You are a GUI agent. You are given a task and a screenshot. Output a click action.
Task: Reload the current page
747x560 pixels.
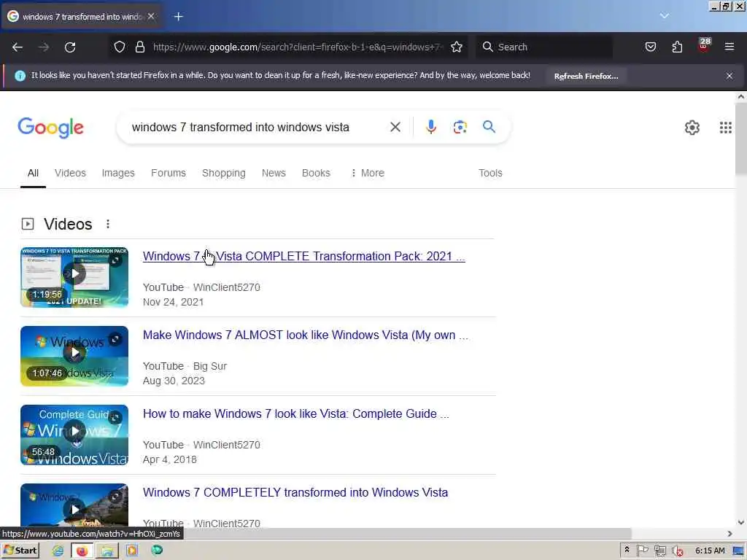pyautogui.click(x=70, y=47)
